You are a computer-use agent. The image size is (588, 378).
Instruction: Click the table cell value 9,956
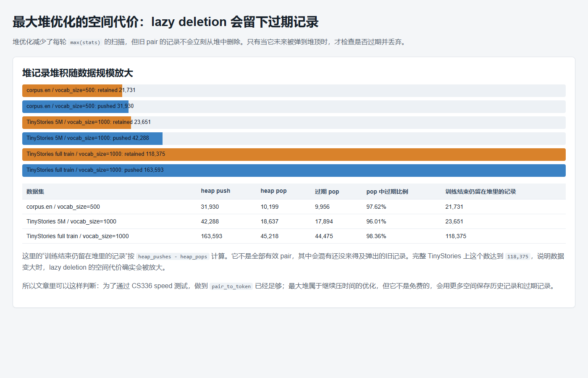click(x=322, y=207)
